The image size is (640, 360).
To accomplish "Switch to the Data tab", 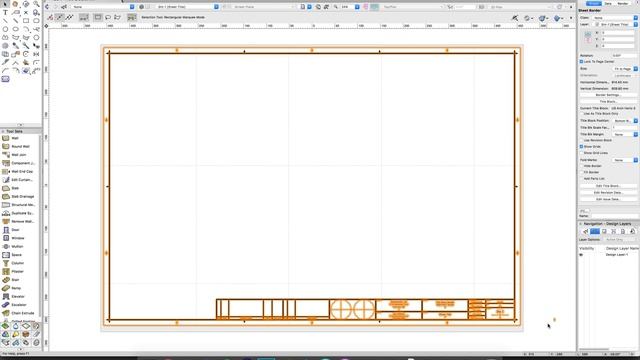I will (608, 3).
